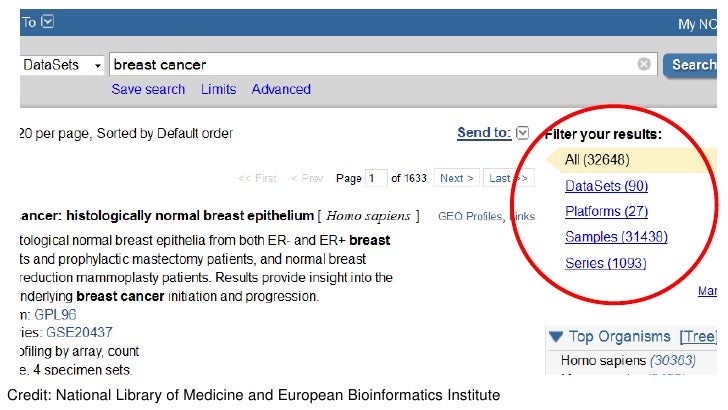Open the Top Organisms Tree link

pos(698,337)
